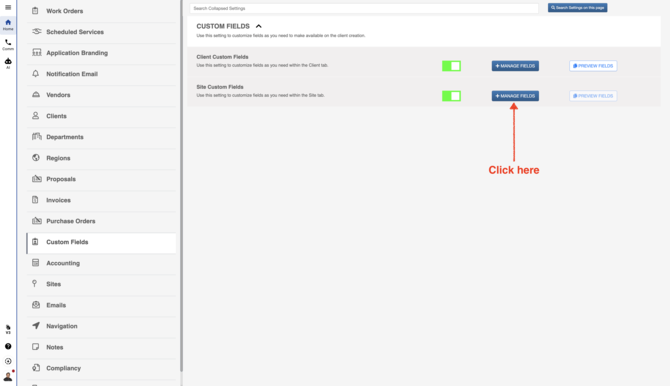Screen dimensions: 670x386
Task: Click the "Site Custom Fields" row title
Action: [x=220, y=87]
